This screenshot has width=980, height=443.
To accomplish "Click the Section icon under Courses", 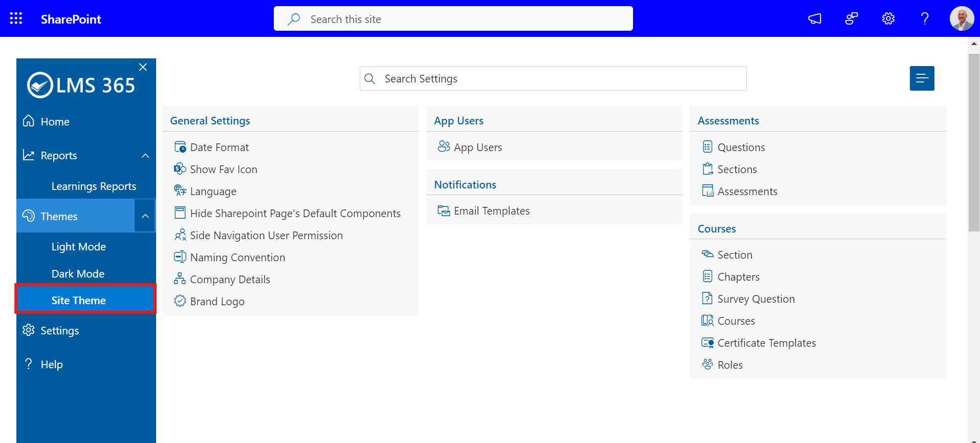I will [x=707, y=254].
